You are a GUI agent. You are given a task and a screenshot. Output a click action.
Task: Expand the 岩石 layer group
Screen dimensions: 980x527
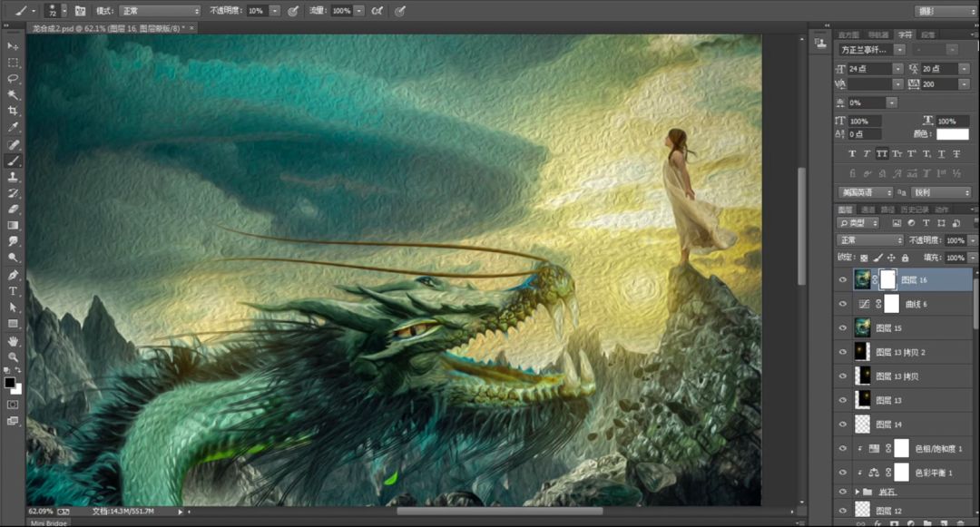857,492
